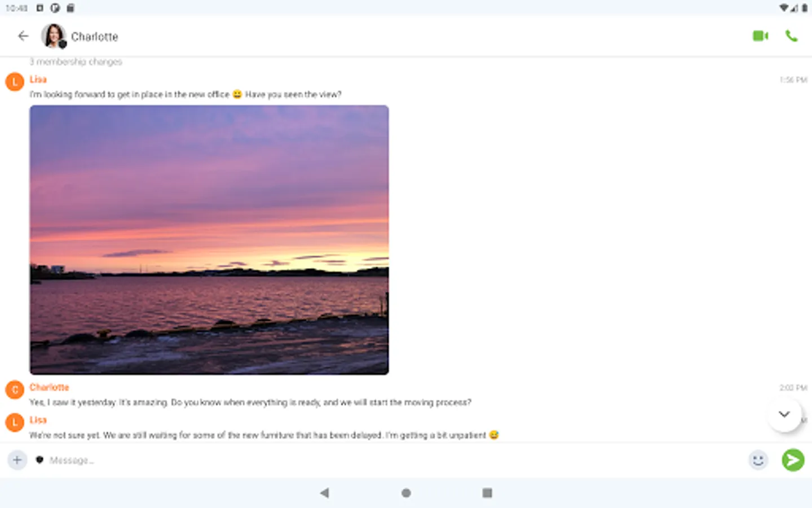Start a voice call using phone icon
Image resolution: width=812 pixels, height=508 pixels.
[x=792, y=36]
